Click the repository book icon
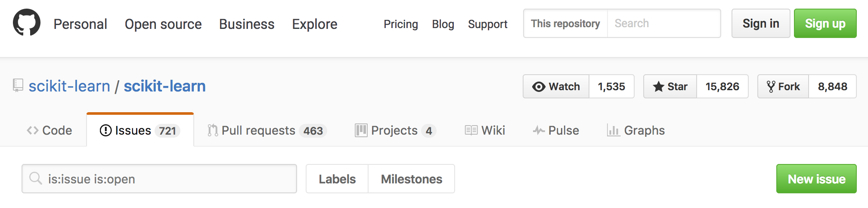The image size is (868, 208). [x=18, y=85]
